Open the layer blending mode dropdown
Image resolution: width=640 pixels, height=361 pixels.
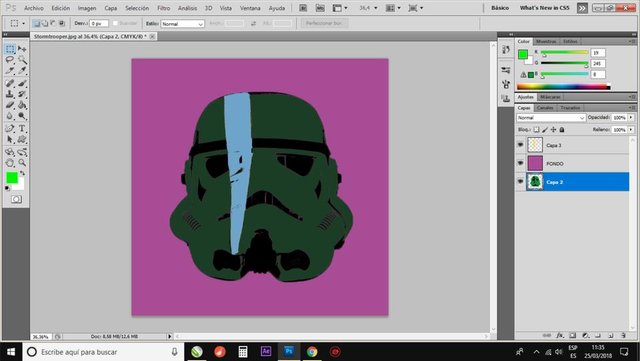(x=551, y=118)
